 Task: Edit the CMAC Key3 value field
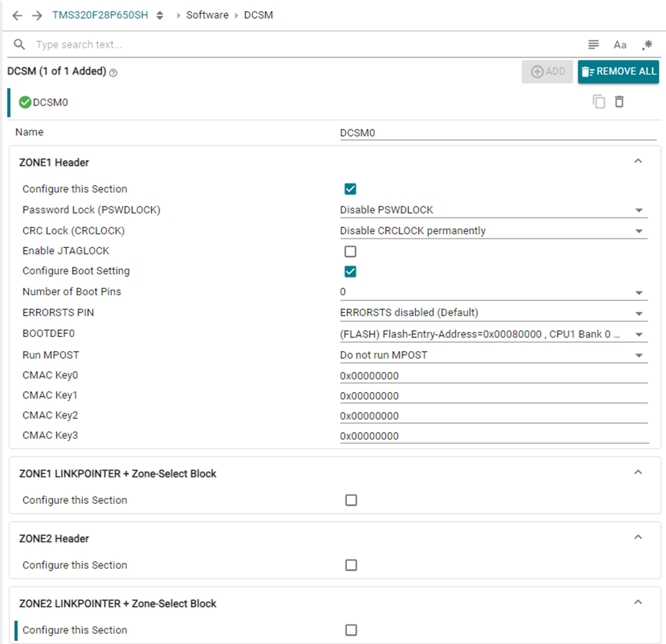tap(493, 435)
